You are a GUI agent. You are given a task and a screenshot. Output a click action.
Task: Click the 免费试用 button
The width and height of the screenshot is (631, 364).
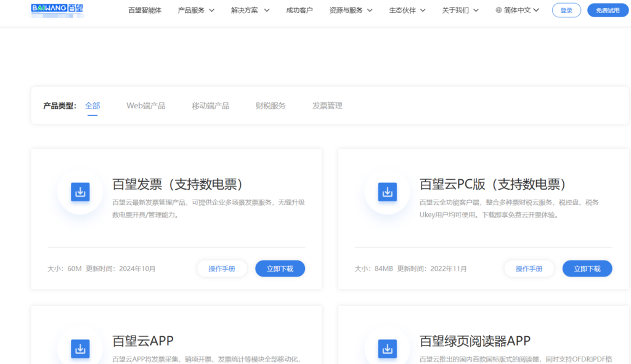point(608,10)
